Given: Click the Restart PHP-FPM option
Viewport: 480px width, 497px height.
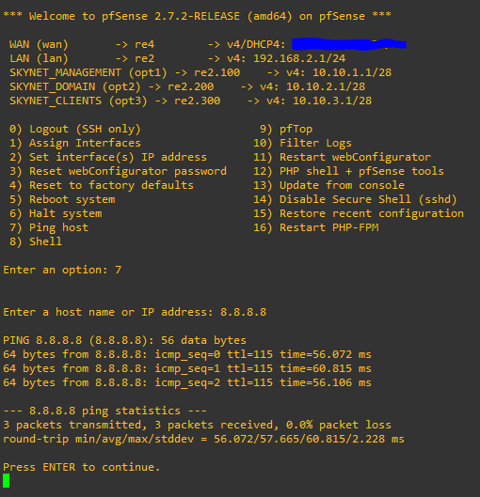Looking at the screenshot, I should pyautogui.click(x=316, y=228).
